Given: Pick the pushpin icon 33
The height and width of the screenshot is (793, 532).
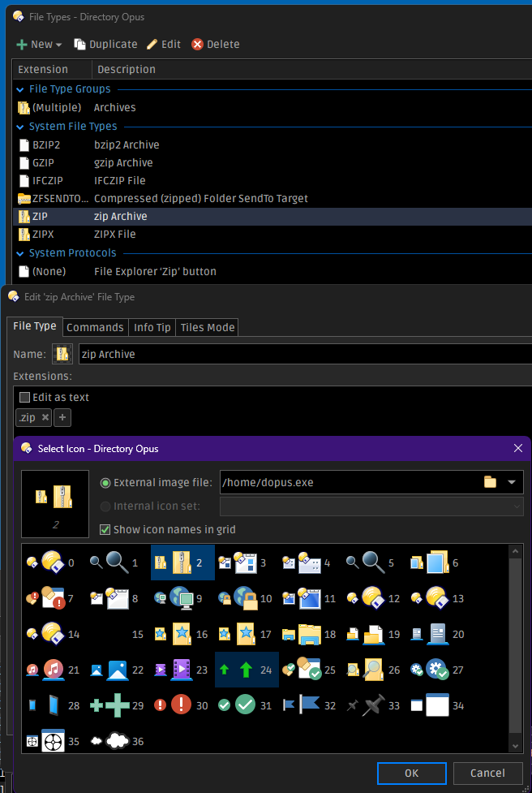Looking at the screenshot, I should click(x=373, y=705).
